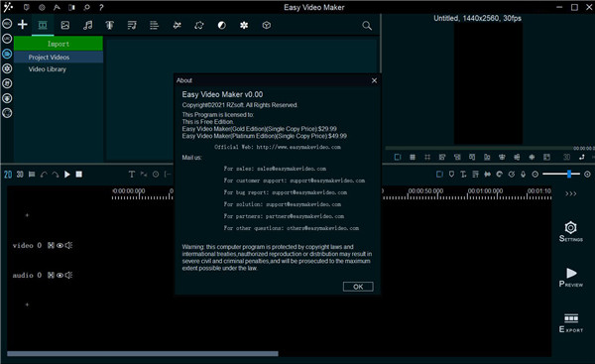Click the second circle icon in the sidebar
Viewport: 595px width, 364px height.
point(7,39)
